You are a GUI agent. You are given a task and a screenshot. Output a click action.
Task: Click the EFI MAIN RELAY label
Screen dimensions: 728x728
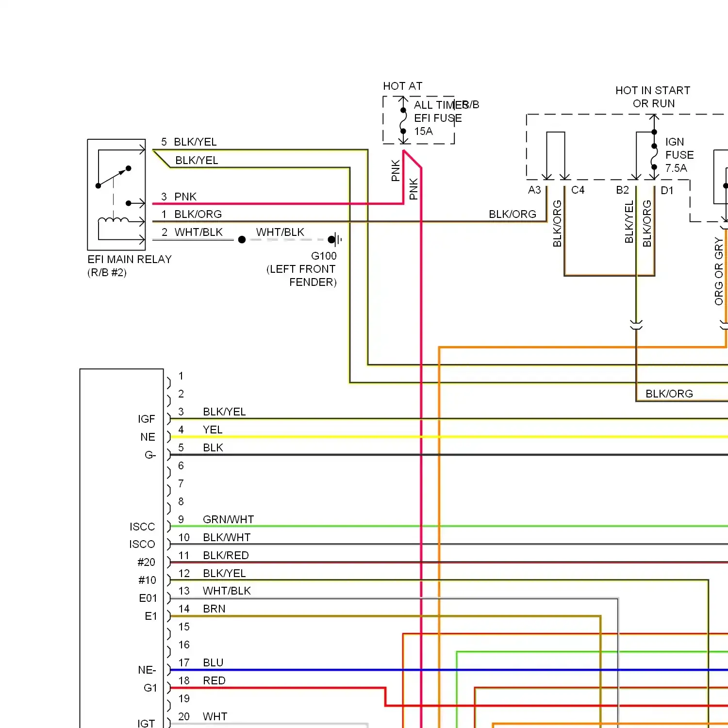[130, 259]
